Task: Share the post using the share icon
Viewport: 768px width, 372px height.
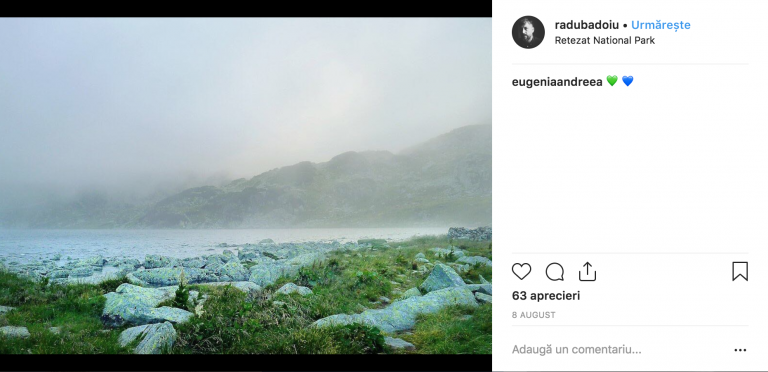Action: tap(587, 271)
